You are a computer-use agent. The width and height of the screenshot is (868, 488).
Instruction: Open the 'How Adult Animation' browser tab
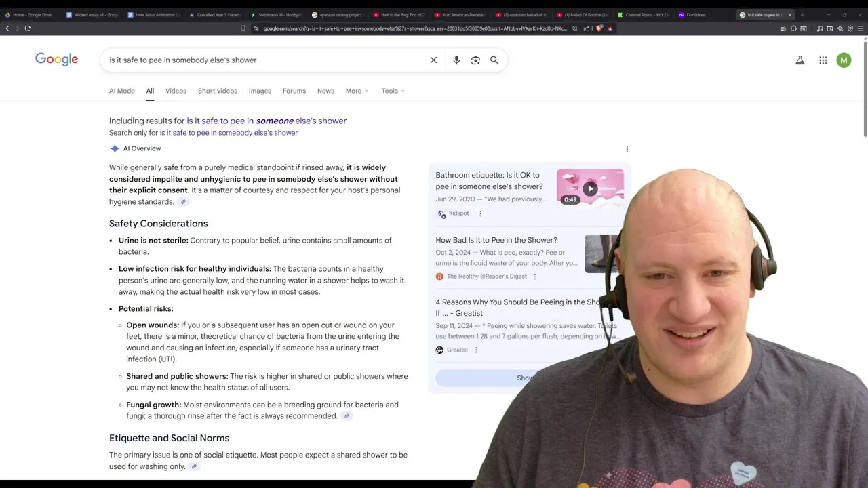coord(153,14)
